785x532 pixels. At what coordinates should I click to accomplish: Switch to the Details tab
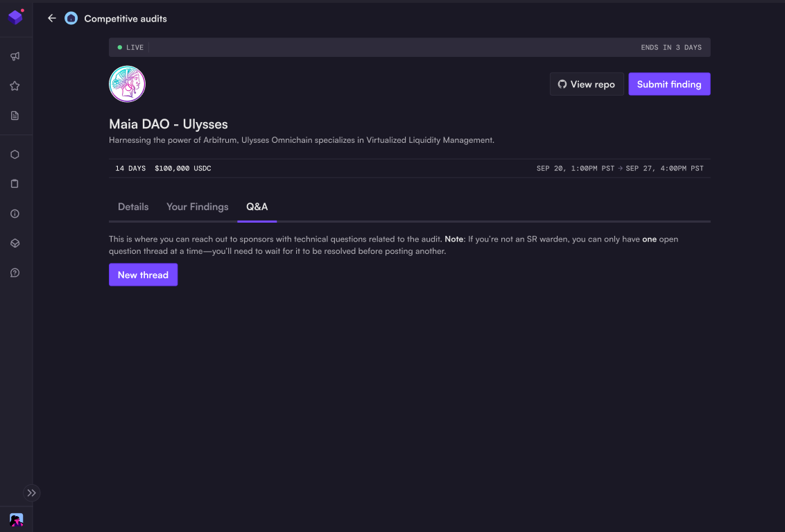point(133,207)
